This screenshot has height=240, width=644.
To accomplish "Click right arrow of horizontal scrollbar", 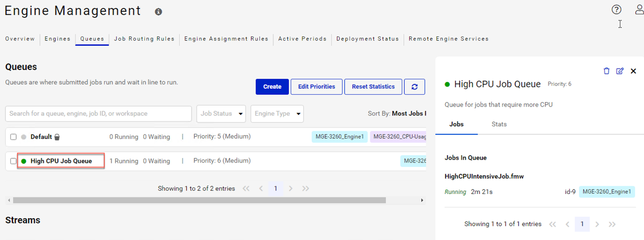I will pyautogui.click(x=422, y=200).
